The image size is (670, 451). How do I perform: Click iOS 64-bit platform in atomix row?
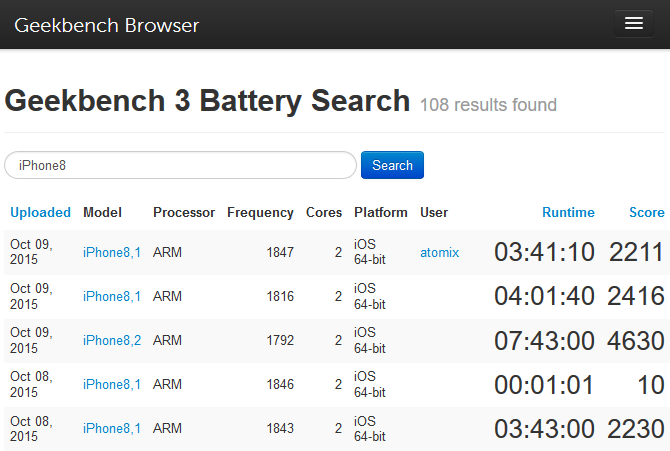click(x=370, y=252)
